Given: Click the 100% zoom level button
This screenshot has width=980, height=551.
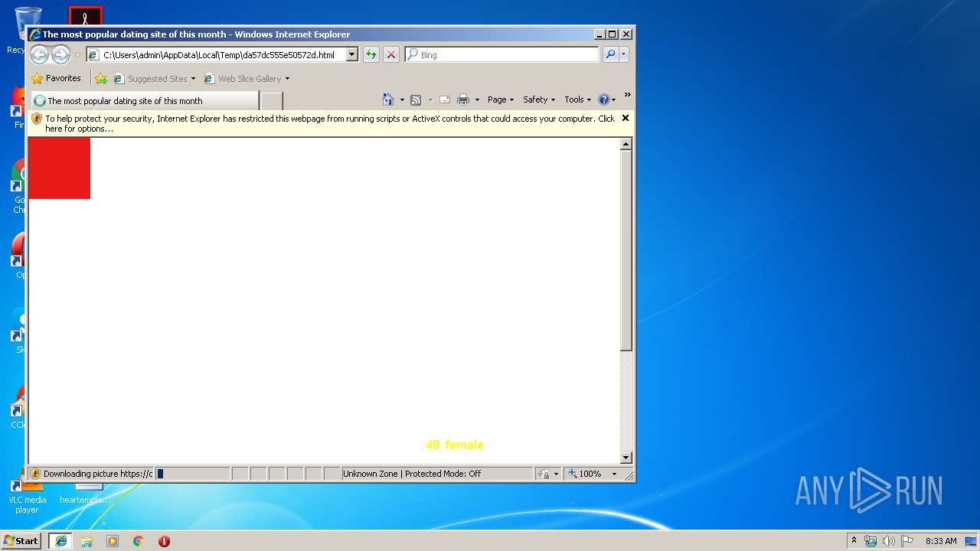Looking at the screenshot, I should tap(586, 474).
